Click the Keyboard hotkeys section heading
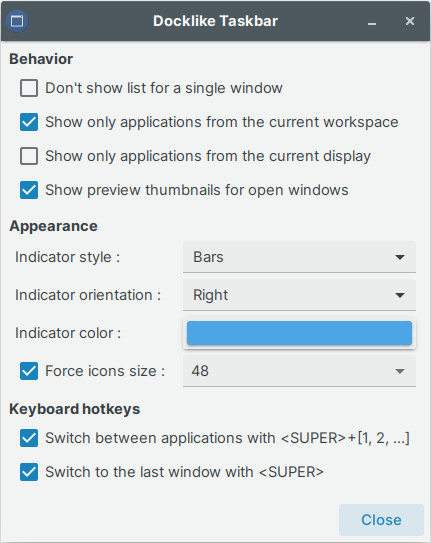431x543 pixels. pos(75,409)
